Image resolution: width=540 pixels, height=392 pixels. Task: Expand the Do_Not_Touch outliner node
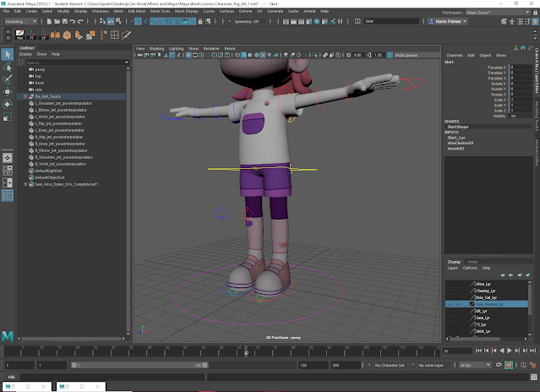point(25,96)
